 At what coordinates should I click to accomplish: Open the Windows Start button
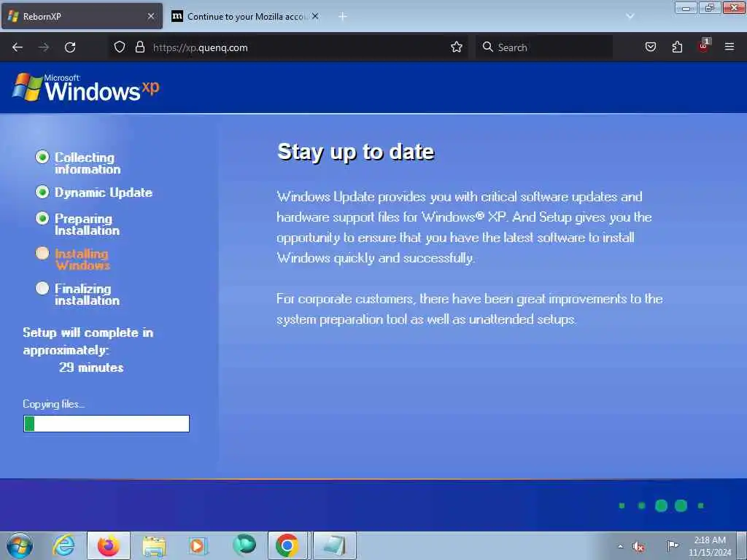(19, 545)
